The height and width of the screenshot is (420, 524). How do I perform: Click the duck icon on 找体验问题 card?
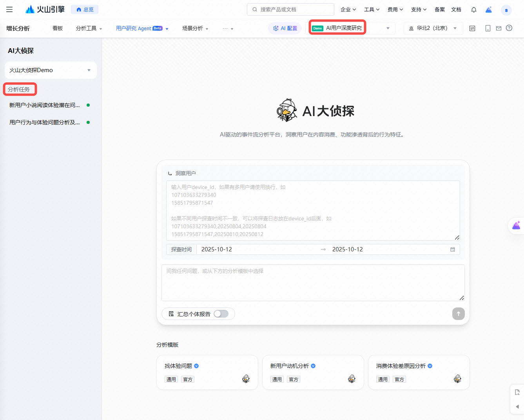246,378
